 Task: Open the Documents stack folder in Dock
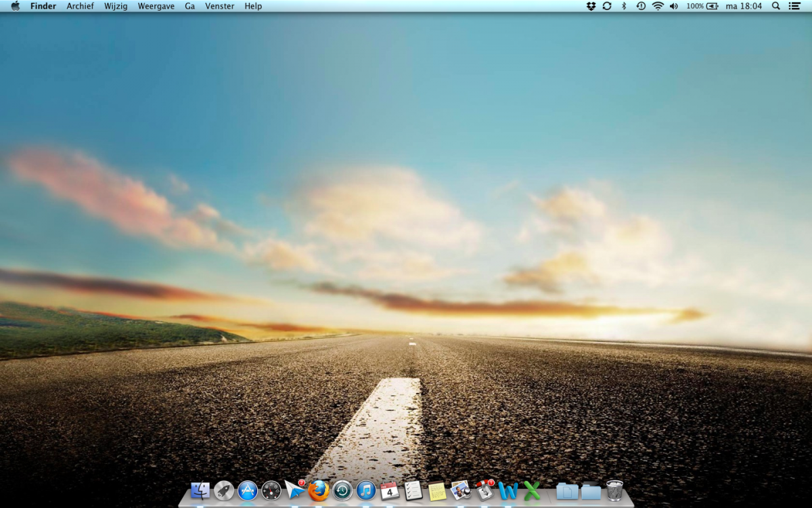[567, 491]
